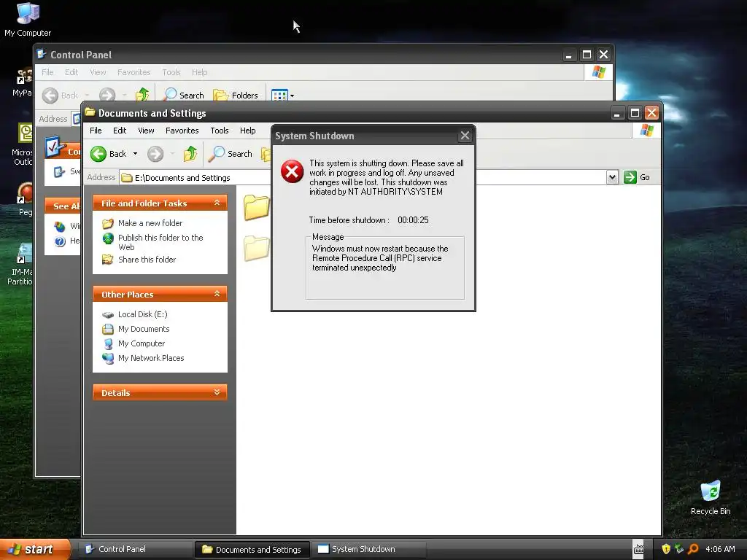The height and width of the screenshot is (560, 747).
Task: Go up one folder level in Documents and Settings
Action: coord(190,154)
